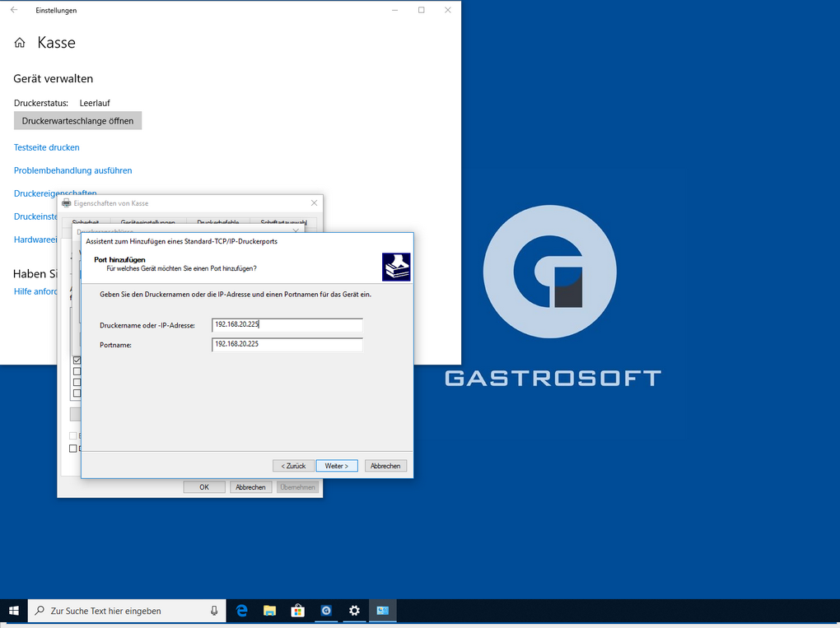840x628 pixels.
Task: Click the printer icon in Eigenschaften von Kasse title
Action: click(x=67, y=203)
